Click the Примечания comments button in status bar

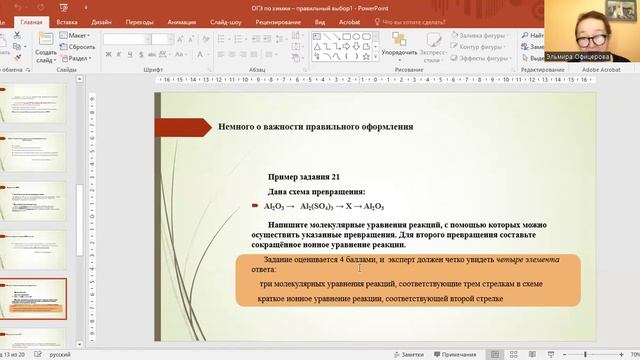coord(455,355)
